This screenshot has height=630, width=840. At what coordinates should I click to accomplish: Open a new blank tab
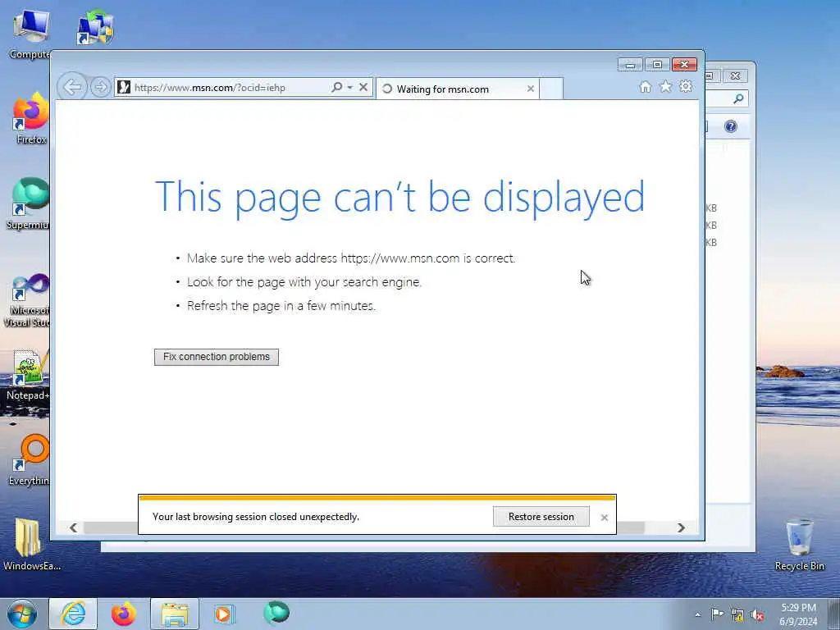click(551, 89)
